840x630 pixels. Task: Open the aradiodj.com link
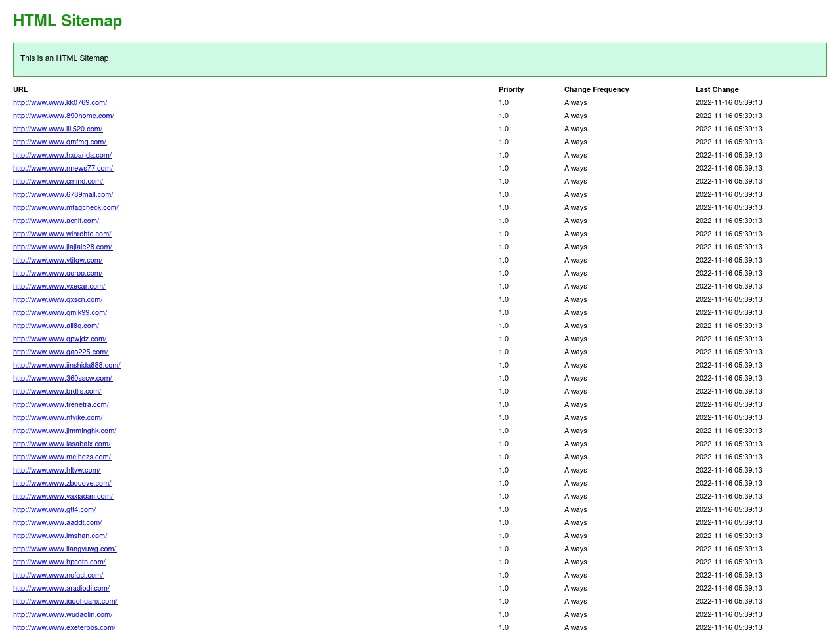62,588
